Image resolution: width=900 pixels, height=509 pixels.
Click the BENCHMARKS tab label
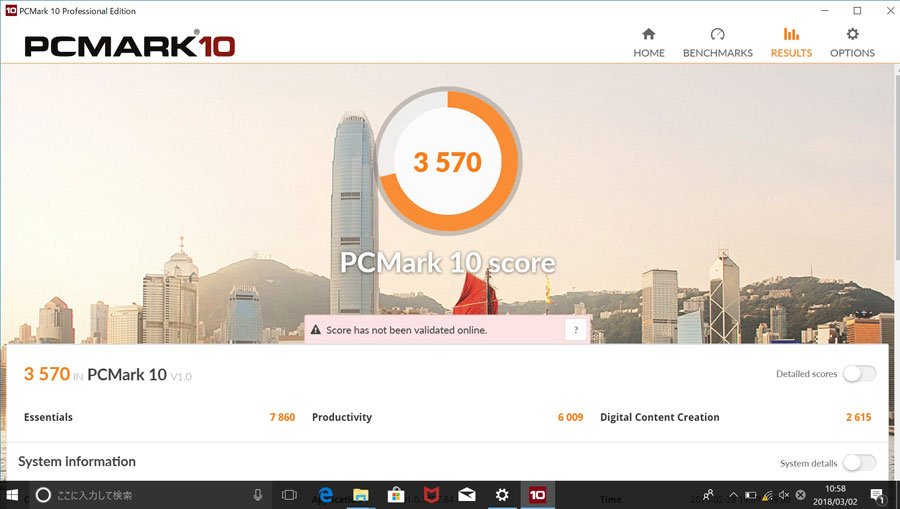[717, 53]
